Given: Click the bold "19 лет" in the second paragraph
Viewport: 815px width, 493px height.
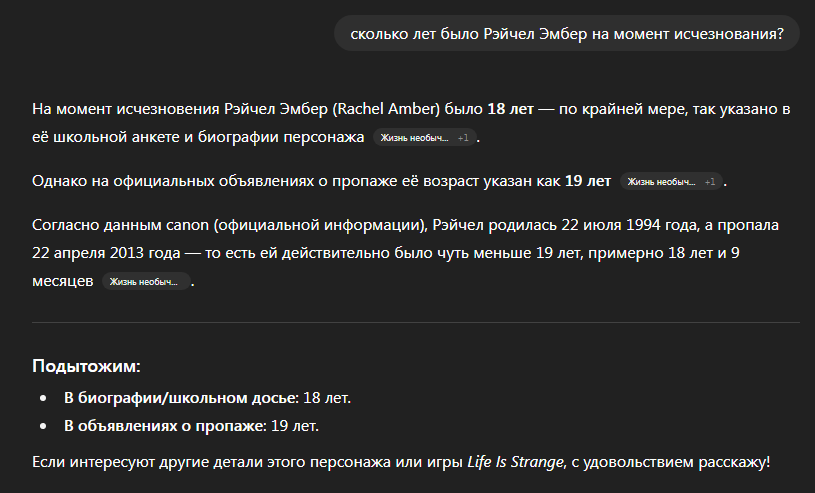Looking at the screenshot, I should 588,180.
